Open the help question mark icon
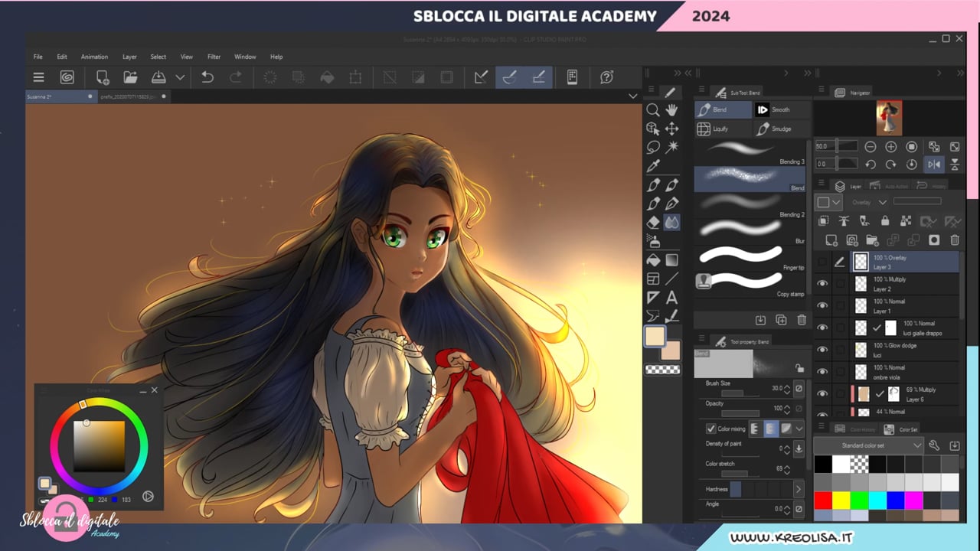Screen dimensions: 980x551 [x=607, y=77]
